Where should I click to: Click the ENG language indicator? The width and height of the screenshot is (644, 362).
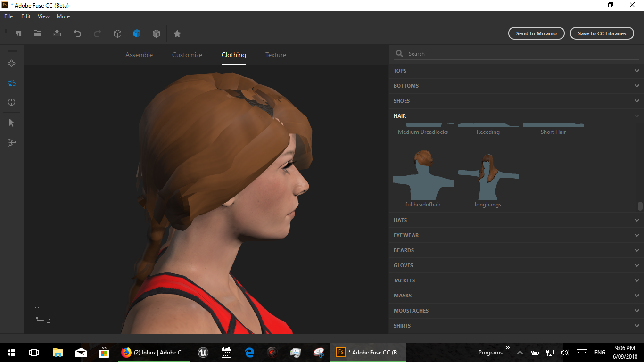(x=600, y=353)
